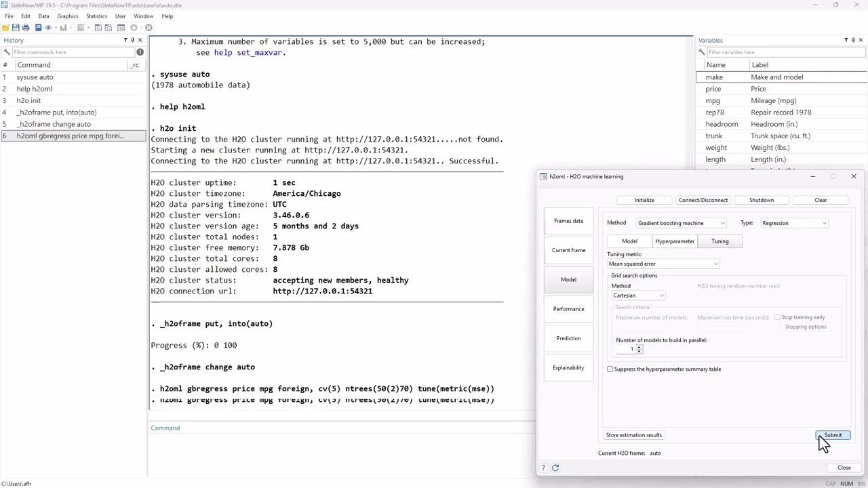Open the Grid search Method Cartesian dropdown

coord(638,296)
